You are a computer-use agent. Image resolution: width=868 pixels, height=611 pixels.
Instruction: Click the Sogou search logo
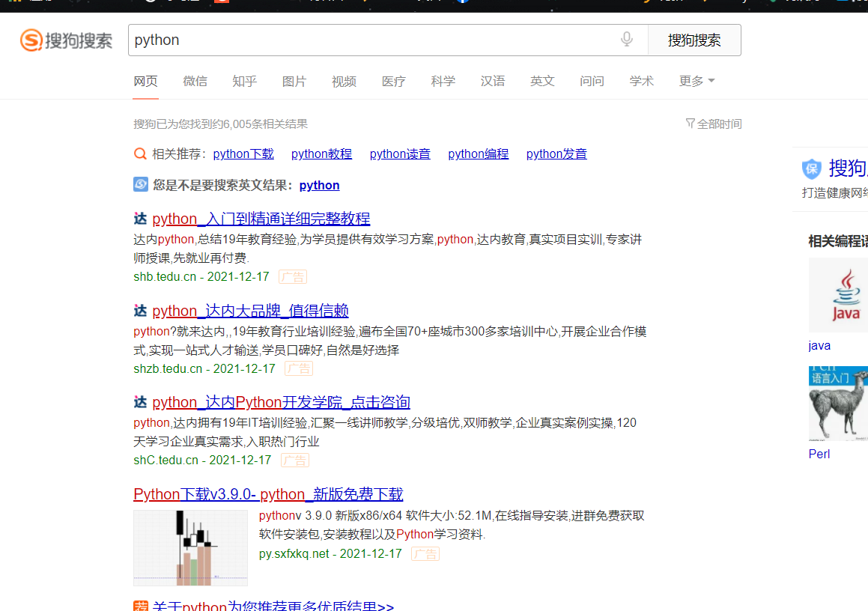tap(67, 40)
